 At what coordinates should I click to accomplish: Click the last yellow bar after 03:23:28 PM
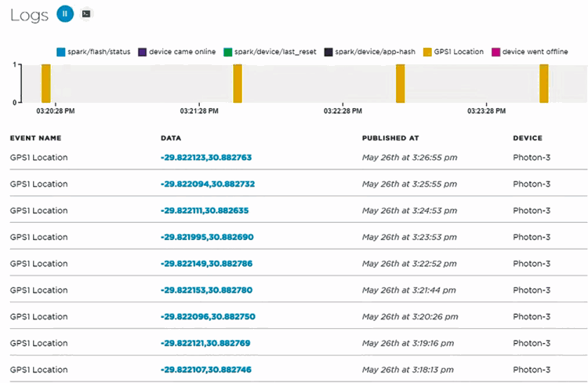pos(543,83)
